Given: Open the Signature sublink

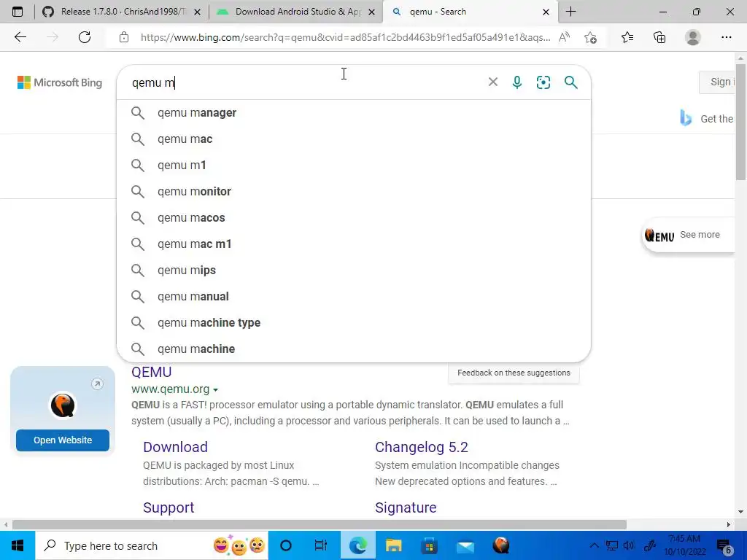Looking at the screenshot, I should [x=406, y=507].
